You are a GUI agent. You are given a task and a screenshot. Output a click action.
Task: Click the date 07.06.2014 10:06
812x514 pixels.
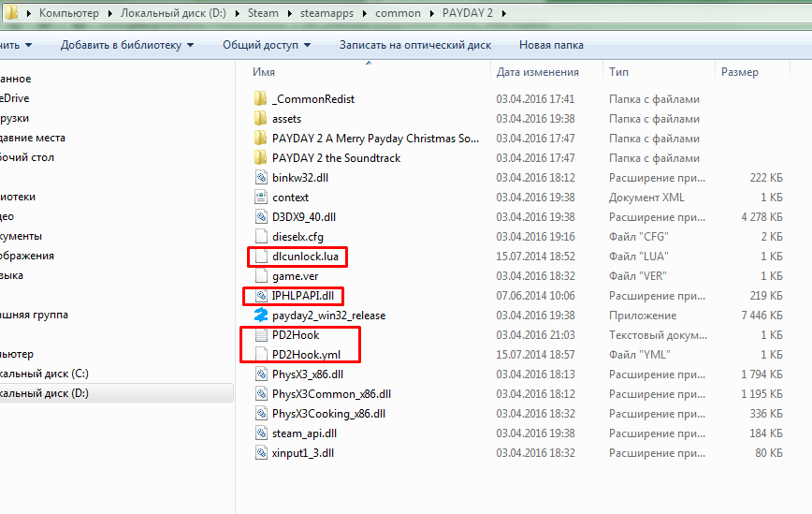point(535,295)
